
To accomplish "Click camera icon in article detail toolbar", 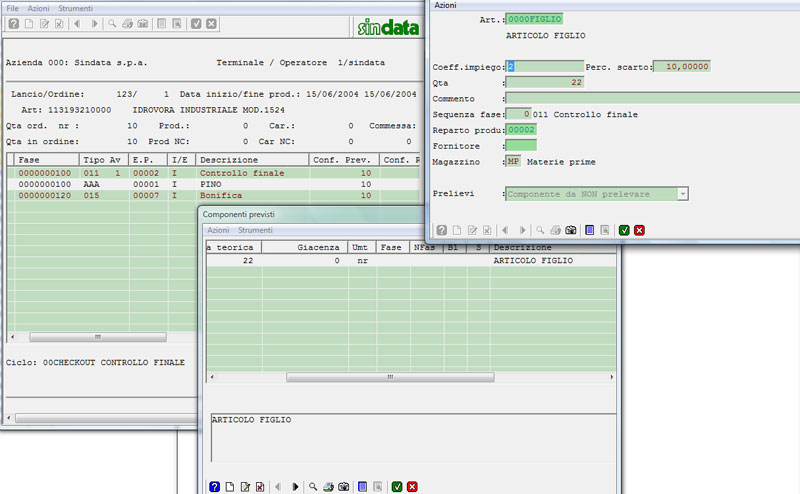I will point(571,230).
